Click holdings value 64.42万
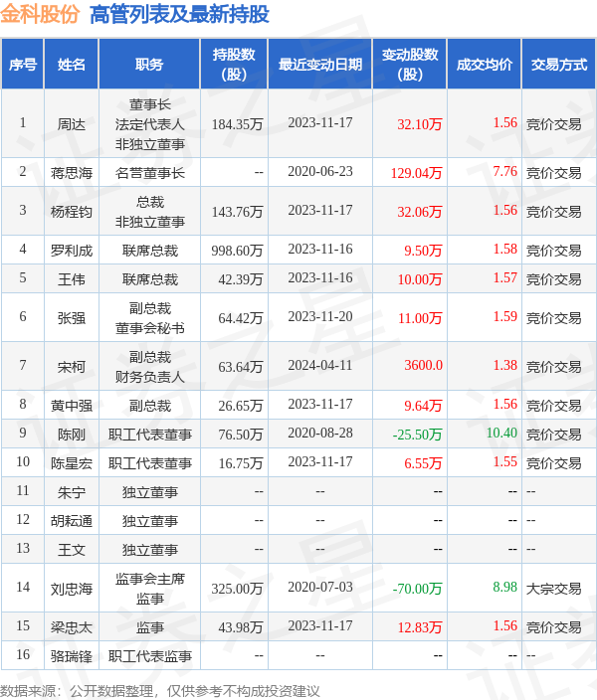The image size is (597, 700). 241,318
